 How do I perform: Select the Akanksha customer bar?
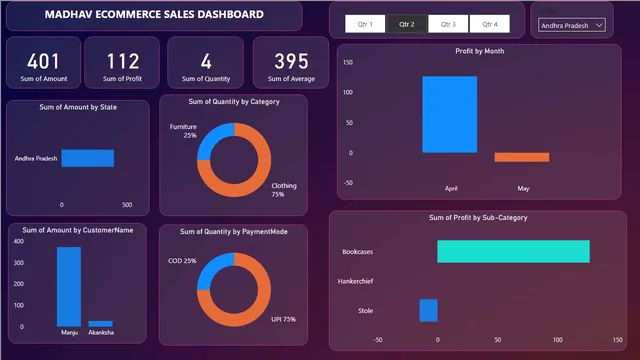point(101,324)
